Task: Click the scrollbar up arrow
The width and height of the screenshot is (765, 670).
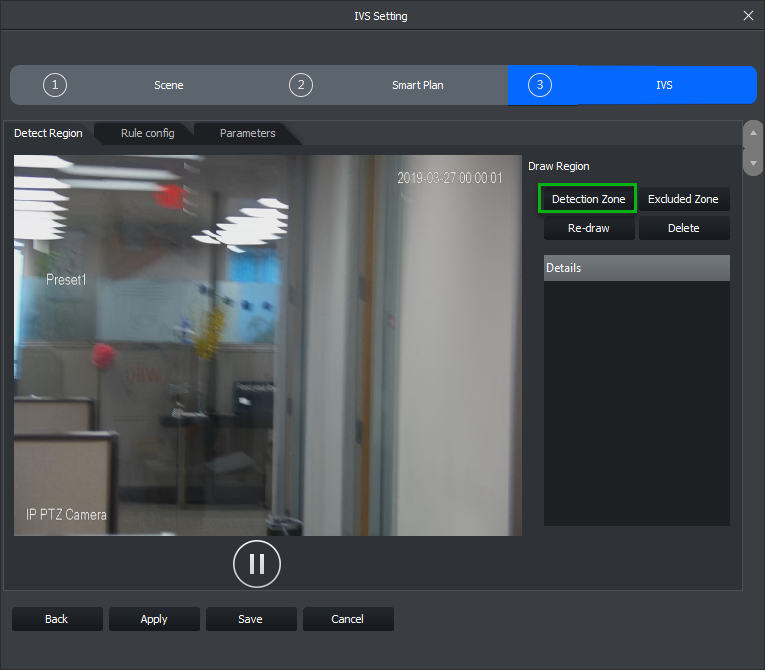Action: 753,131
